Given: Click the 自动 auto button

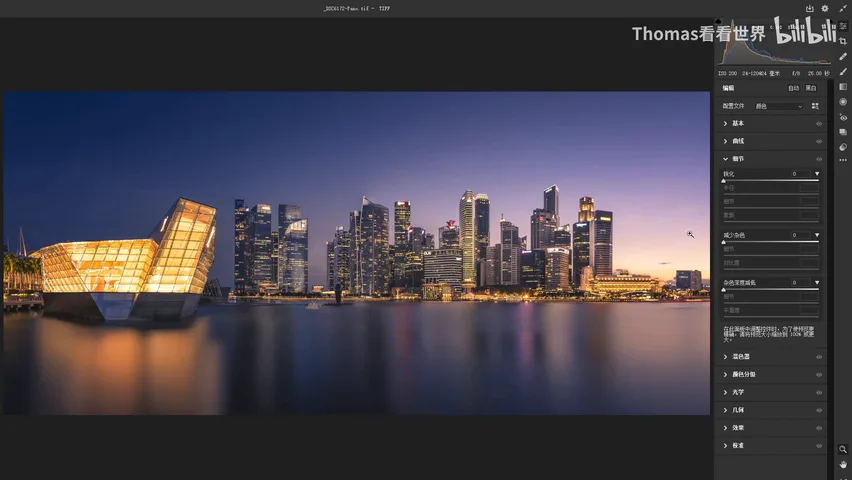Looking at the screenshot, I should coord(793,88).
